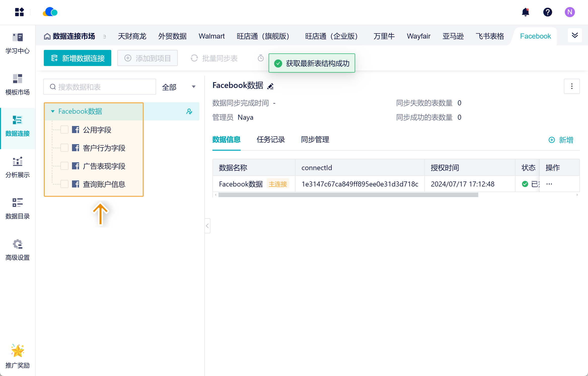Check the 公用字段 checkbox

tap(64, 130)
